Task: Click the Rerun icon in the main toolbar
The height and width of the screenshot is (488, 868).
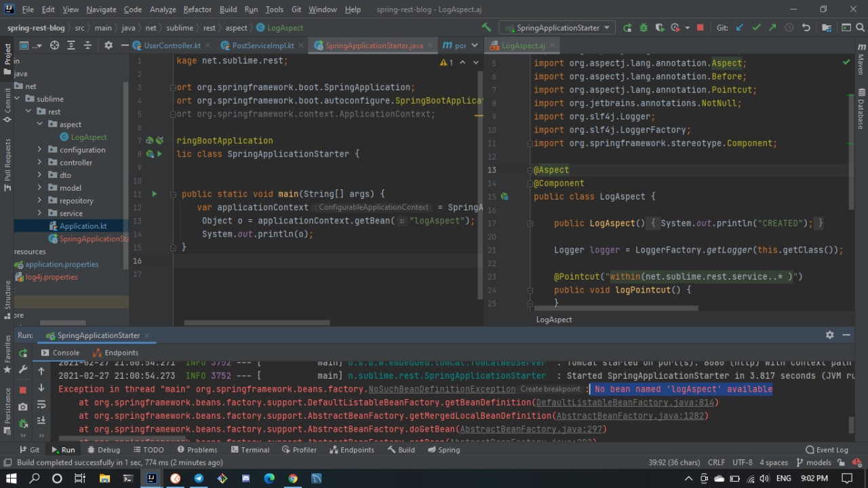Action: point(627,28)
